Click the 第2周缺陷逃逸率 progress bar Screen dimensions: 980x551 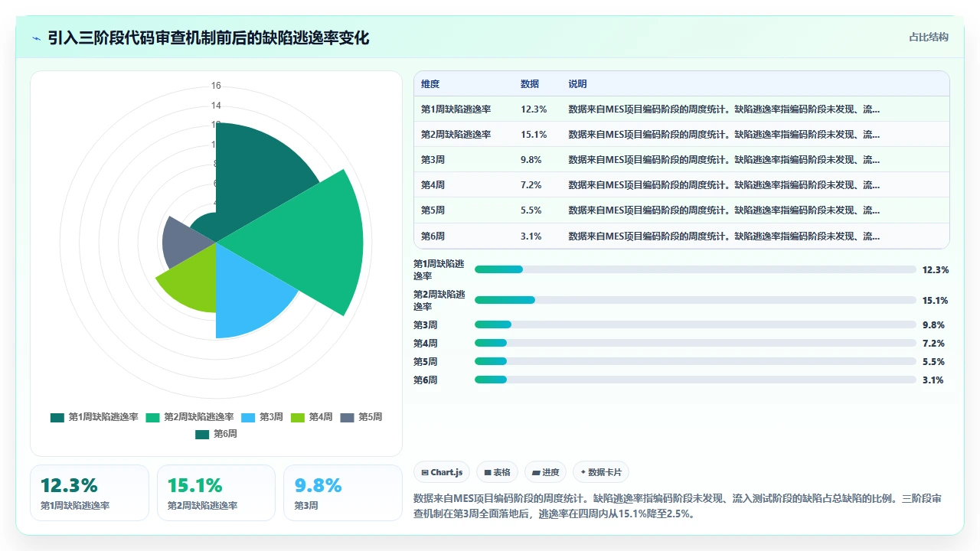(695, 300)
